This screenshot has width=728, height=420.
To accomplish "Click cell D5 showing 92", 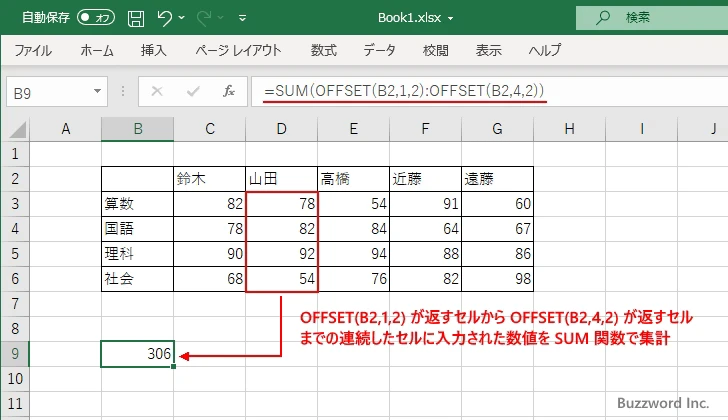I will click(x=281, y=254).
